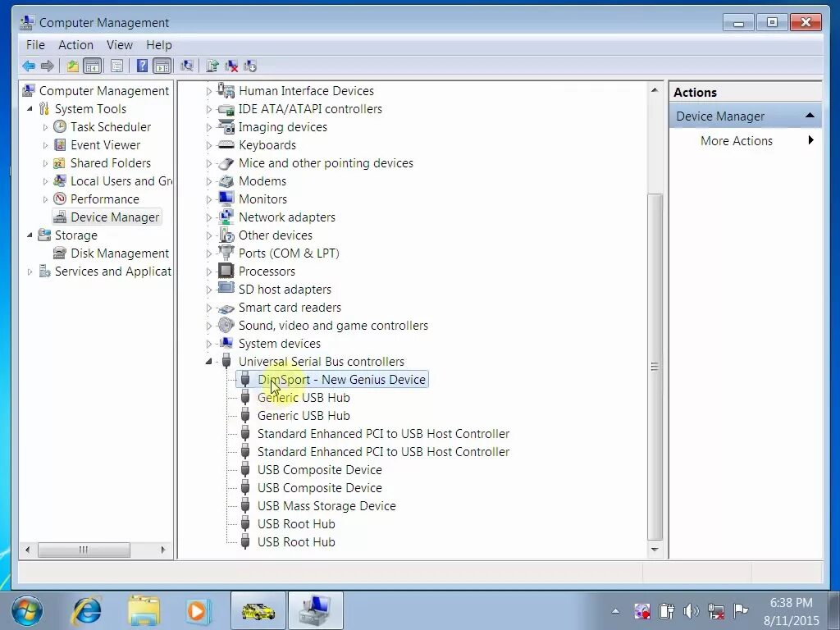Select Performance in the left tree

click(104, 199)
